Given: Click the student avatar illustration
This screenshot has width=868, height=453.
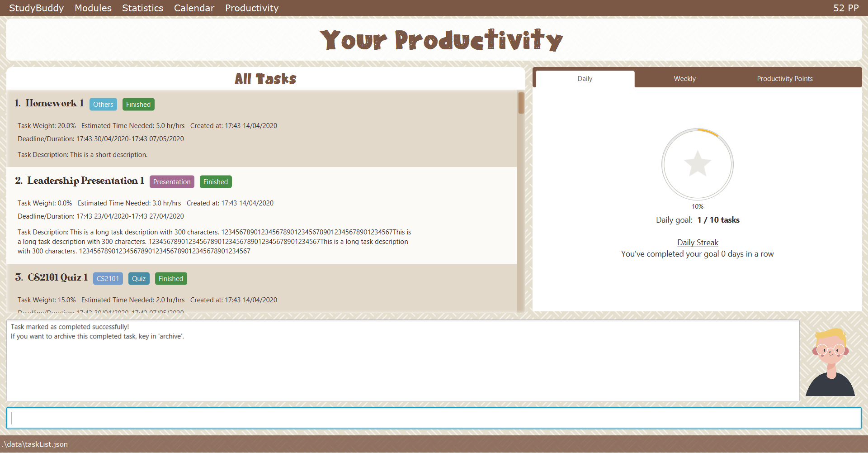Looking at the screenshot, I should pyautogui.click(x=830, y=362).
